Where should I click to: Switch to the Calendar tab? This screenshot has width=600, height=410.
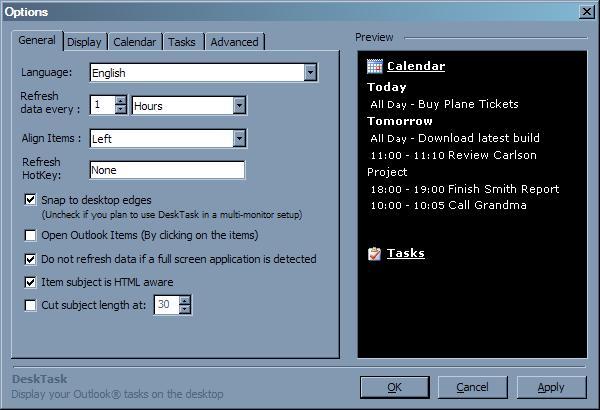point(135,42)
